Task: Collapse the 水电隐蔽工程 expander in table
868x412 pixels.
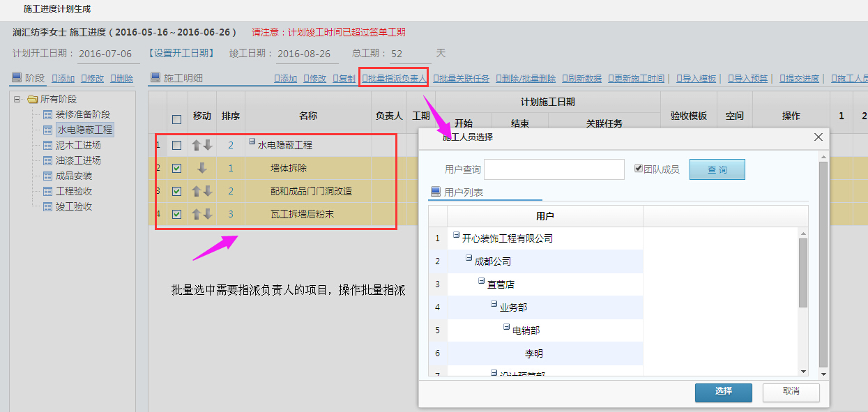Action: (x=251, y=141)
